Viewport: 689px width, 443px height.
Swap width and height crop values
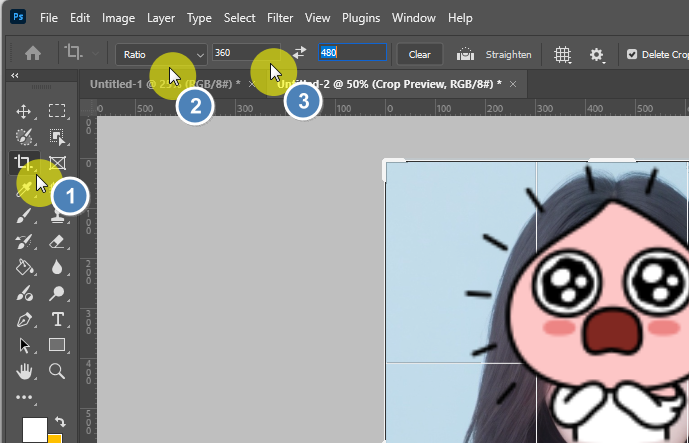299,53
